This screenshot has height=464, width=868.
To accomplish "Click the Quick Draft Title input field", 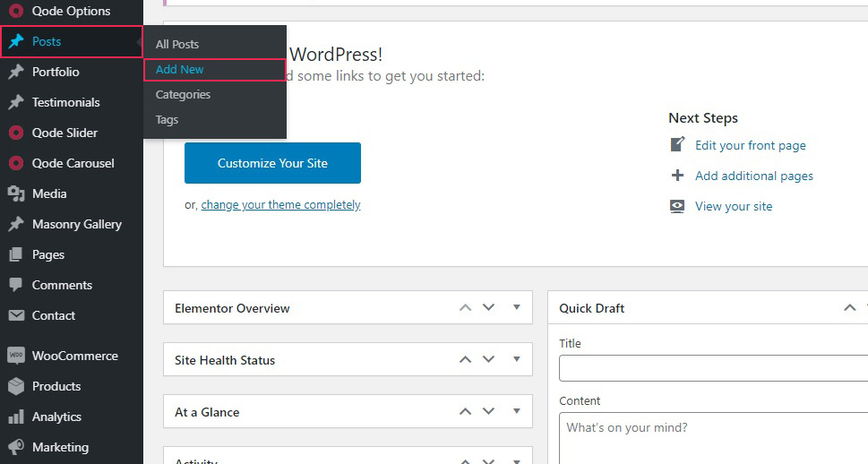I will (714, 368).
